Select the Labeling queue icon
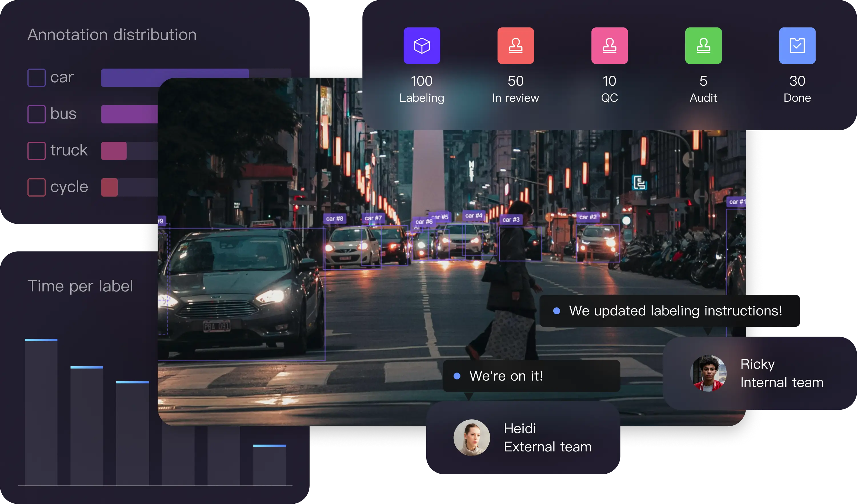This screenshot has height=504, width=857. pyautogui.click(x=423, y=46)
